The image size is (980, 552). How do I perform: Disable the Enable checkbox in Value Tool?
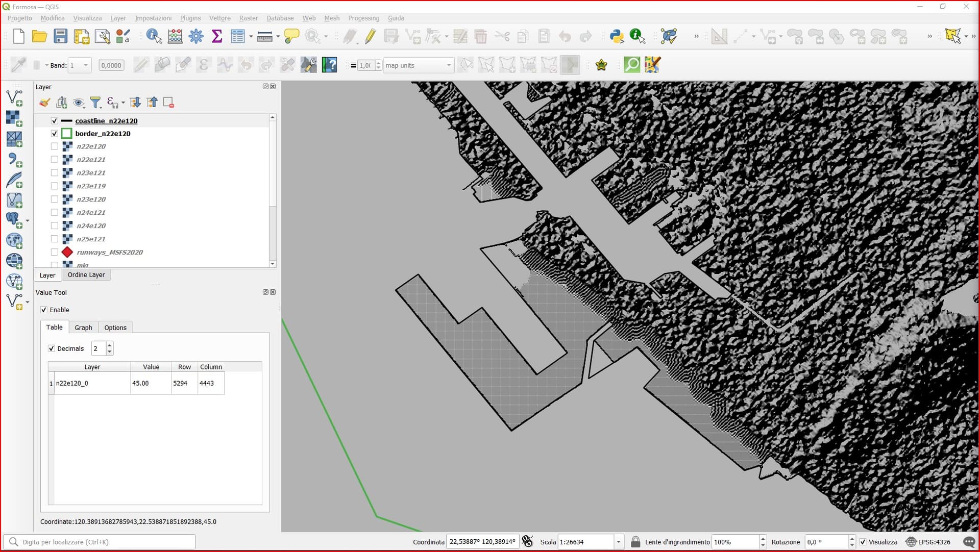pyautogui.click(x=44, y=310)
